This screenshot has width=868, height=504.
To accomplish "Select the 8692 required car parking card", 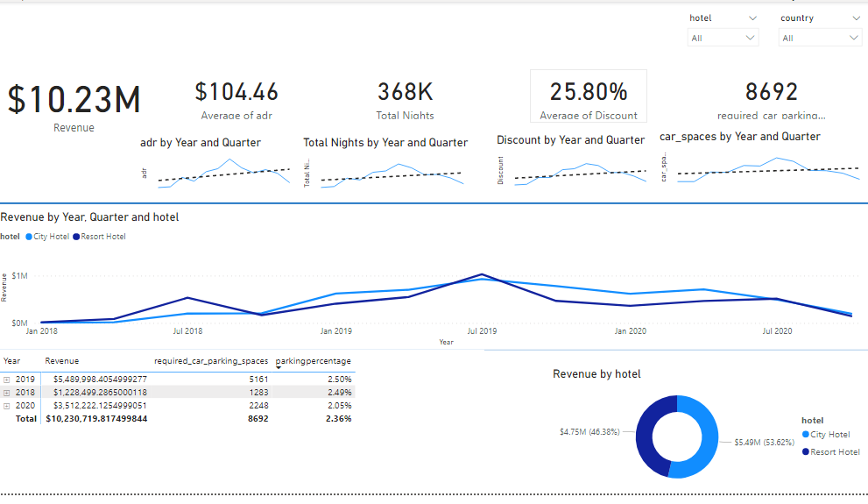I will pyautogui.click(x=771, y=100).
